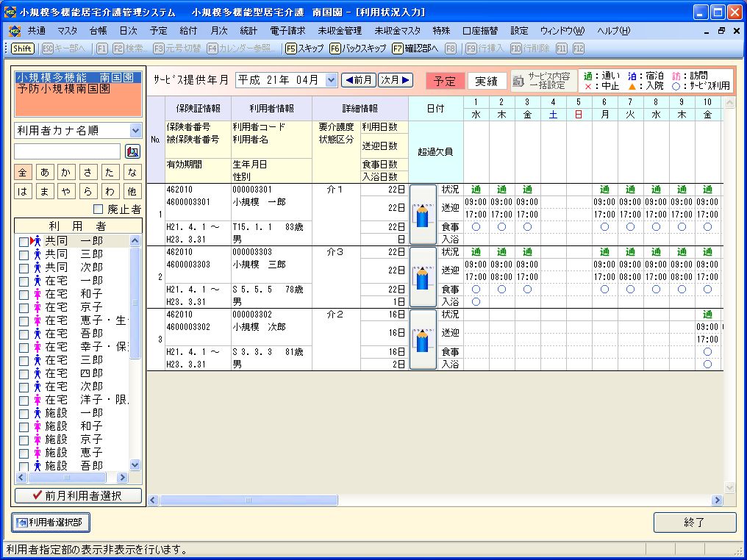Click the search icon beside the name field

132,151
